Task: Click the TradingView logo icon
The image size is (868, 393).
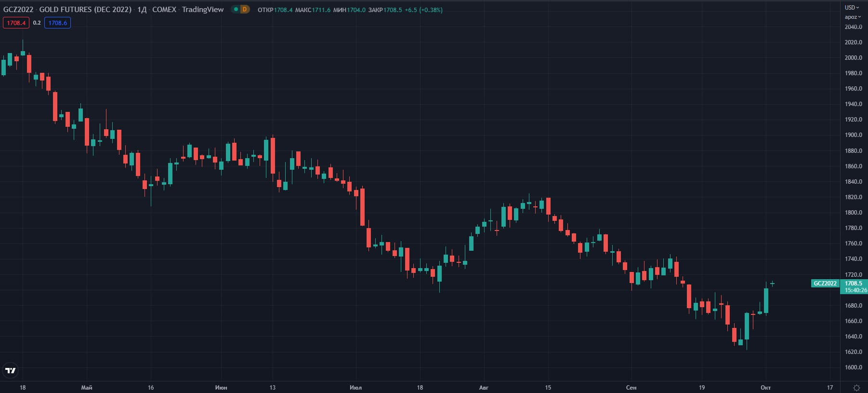Action: (10, 370)
